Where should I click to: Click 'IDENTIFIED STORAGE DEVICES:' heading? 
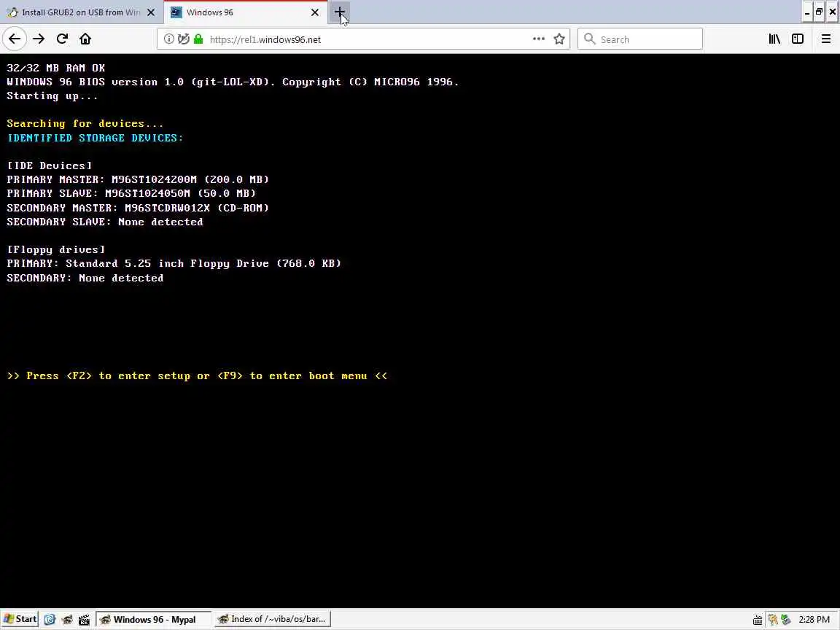(x=95, y=138)
